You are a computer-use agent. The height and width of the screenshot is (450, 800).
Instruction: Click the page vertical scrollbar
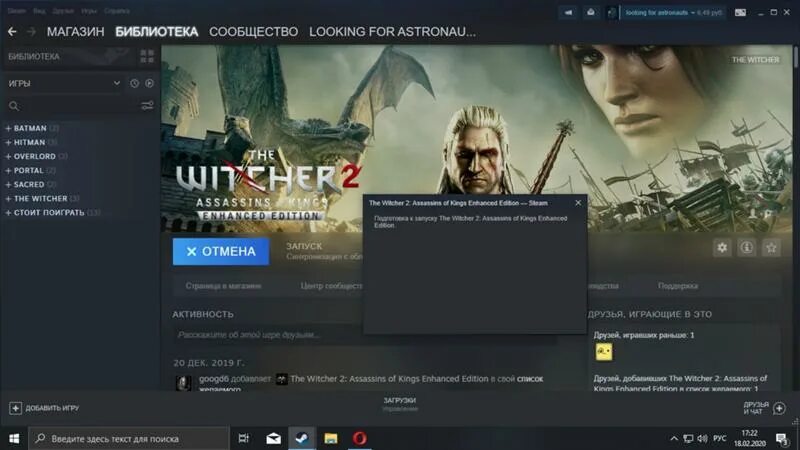[796, 57]
